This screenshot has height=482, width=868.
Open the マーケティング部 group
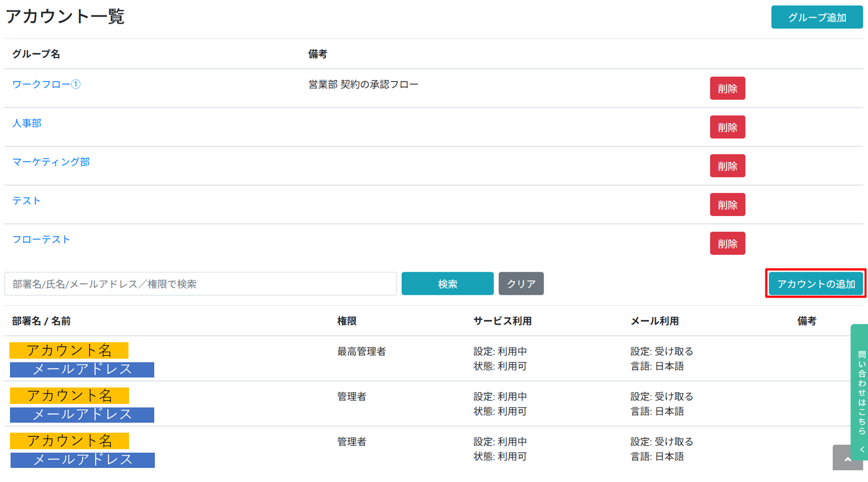click(x=50, y=162)
